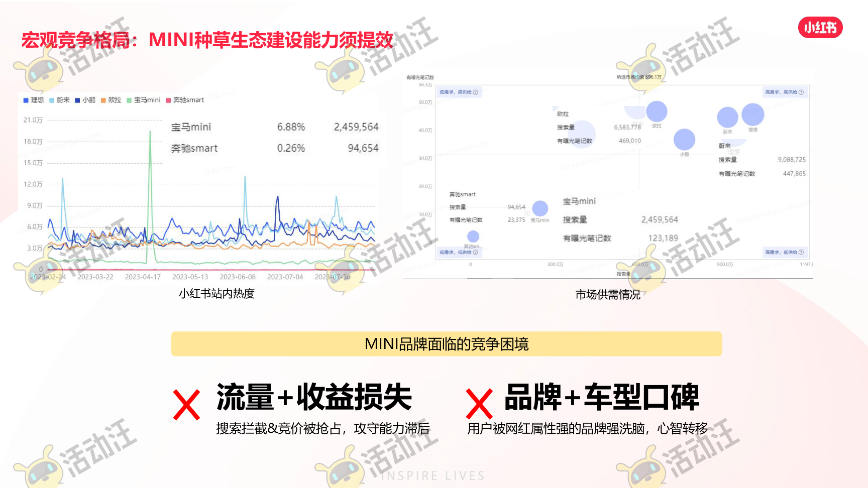Click green 宝马mini legend swatch
This screenshot has height=488, width=868.
[129, 100]
